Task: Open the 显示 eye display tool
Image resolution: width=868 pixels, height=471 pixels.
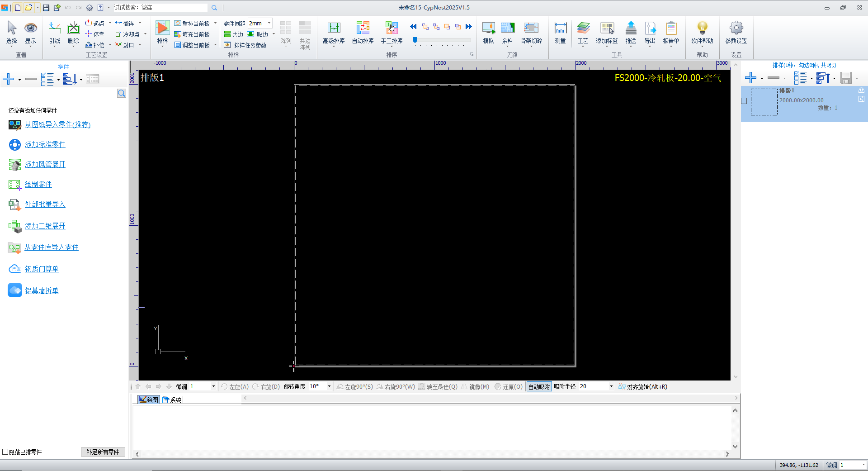Action: tap(31, 33)
